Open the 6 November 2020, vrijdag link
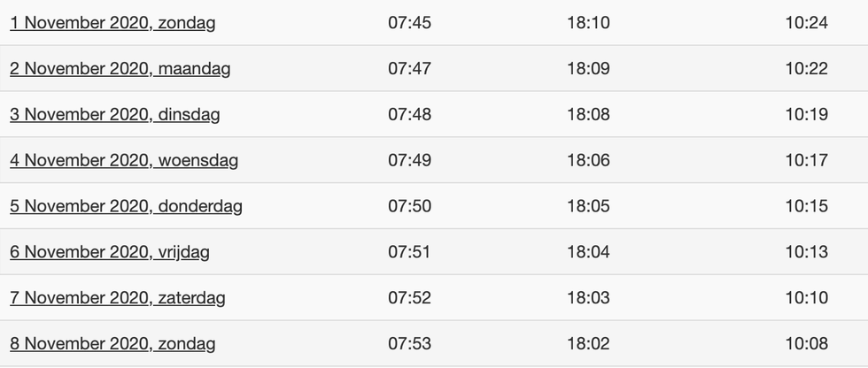The height and width of the screenshot is (368, 868). (110, 252)
